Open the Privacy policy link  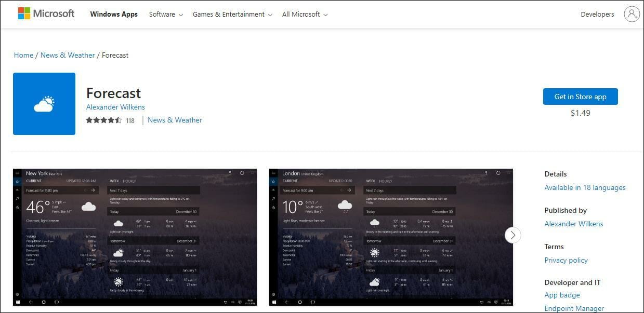point(566,260)
